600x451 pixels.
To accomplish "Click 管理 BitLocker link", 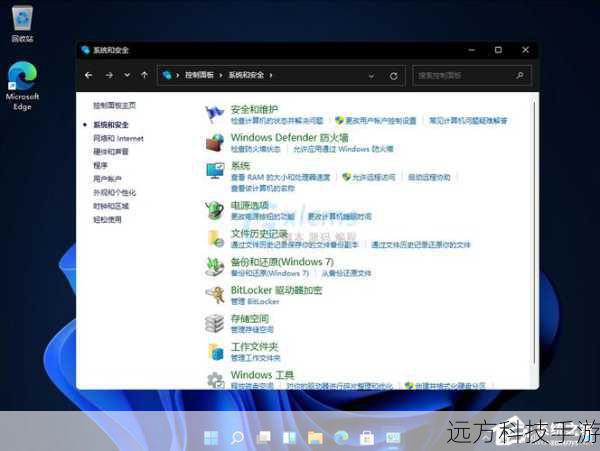I will tap(255, 301).
